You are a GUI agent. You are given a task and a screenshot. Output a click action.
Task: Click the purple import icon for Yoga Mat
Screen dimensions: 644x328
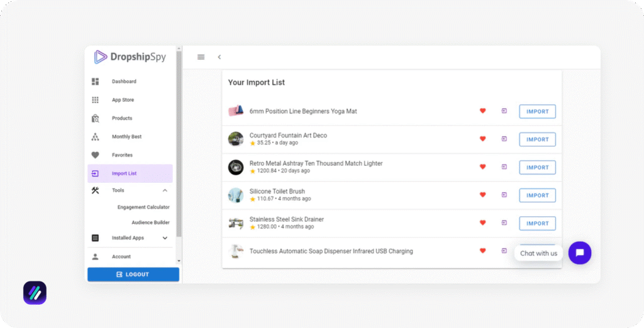[504, 111]
